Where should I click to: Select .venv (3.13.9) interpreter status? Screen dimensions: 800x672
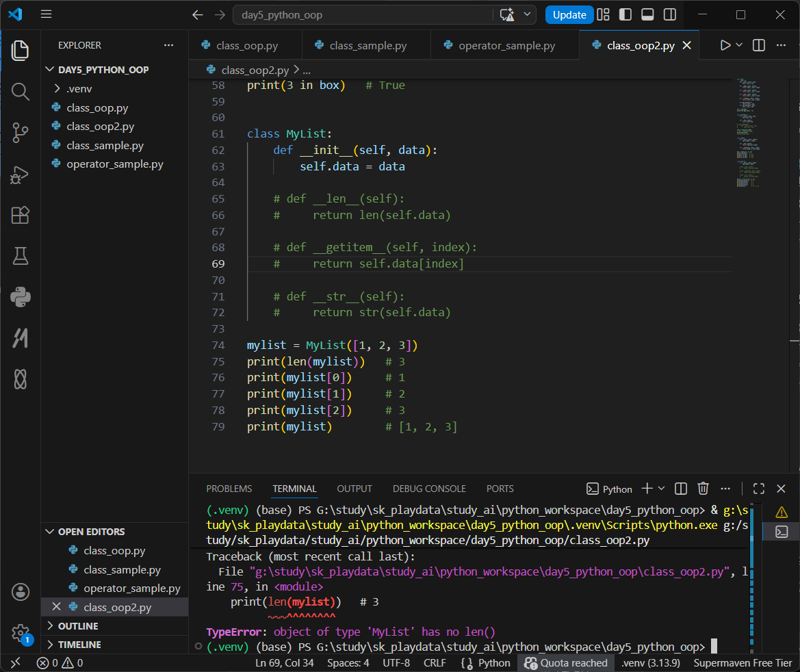651,663
